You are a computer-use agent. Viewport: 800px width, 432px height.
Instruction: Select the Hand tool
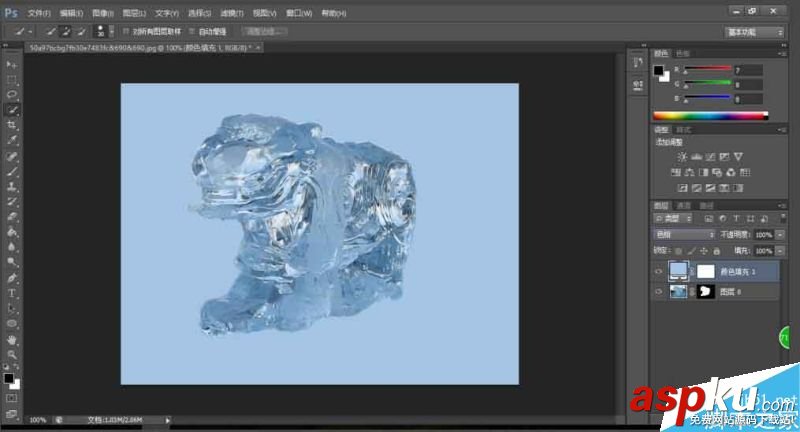(x=12, y=340)
